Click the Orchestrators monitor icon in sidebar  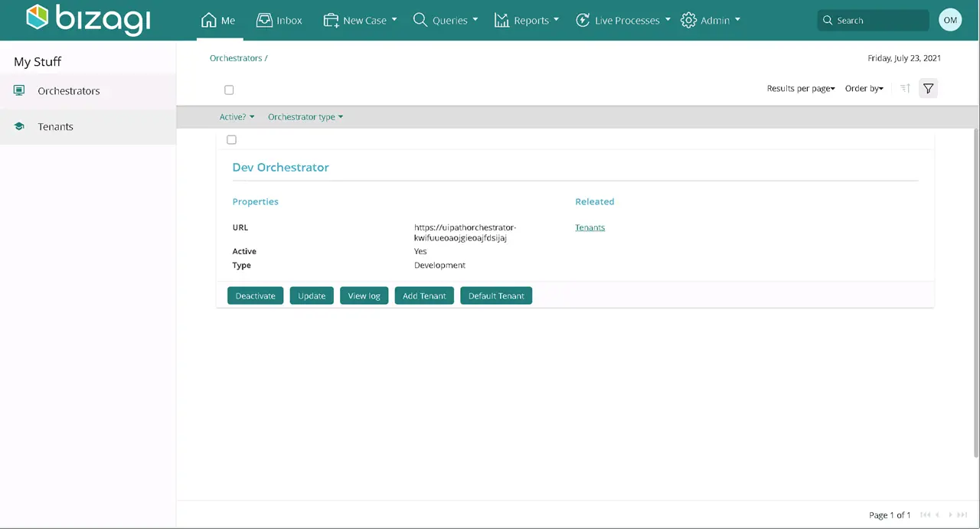point(19,90)
